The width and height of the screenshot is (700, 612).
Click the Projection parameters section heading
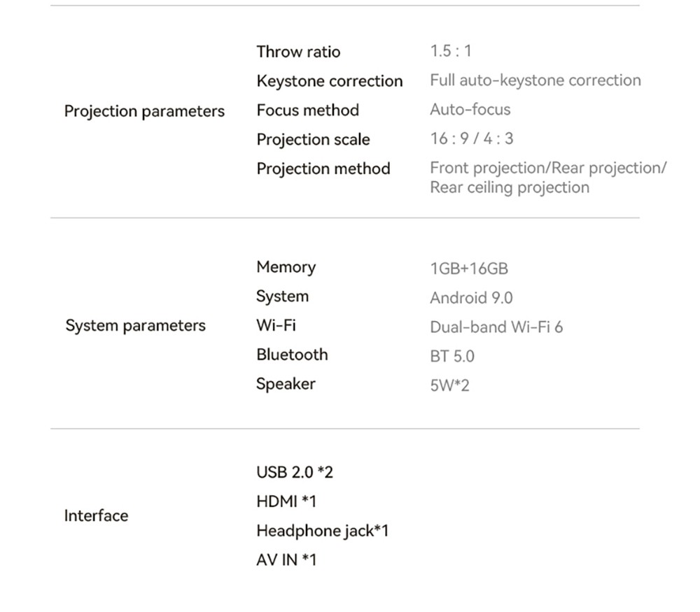click(x=144, y=111)
